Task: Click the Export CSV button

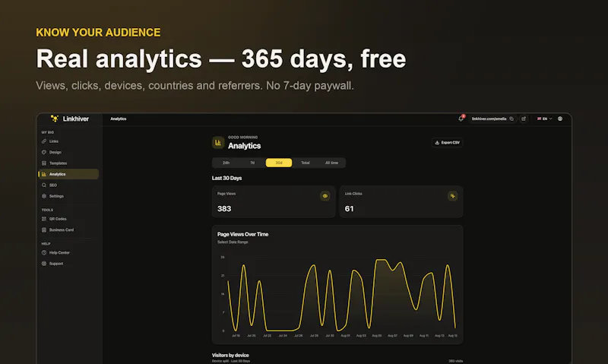Action: coord(447,143)
